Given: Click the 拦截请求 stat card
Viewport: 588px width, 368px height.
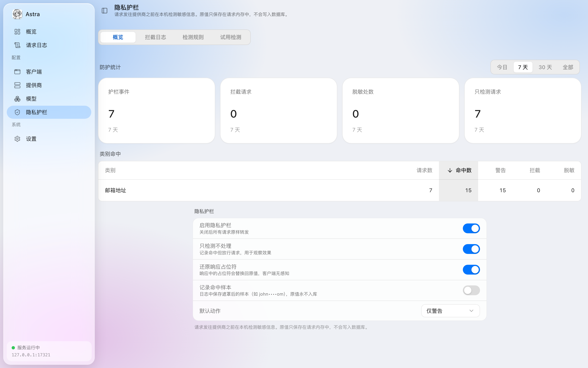Looking at the screenshot, I should (278, 110).
